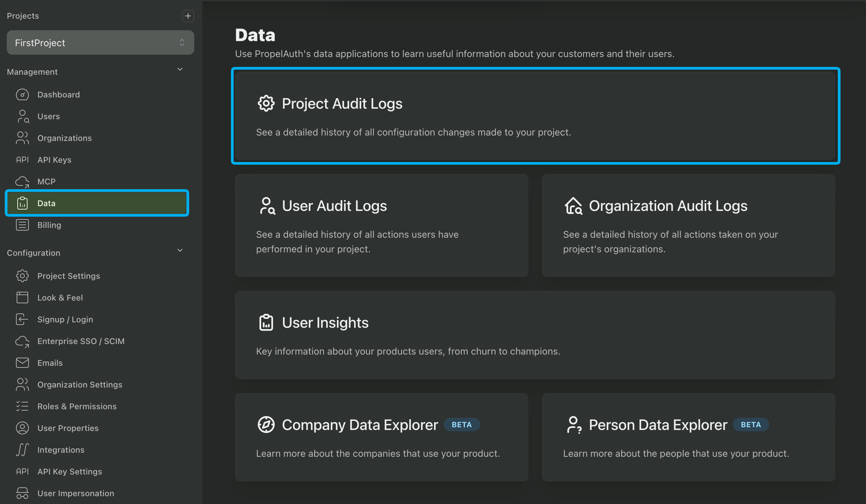
Task: Open the FirstProject project selector
Action: (100, 42)
